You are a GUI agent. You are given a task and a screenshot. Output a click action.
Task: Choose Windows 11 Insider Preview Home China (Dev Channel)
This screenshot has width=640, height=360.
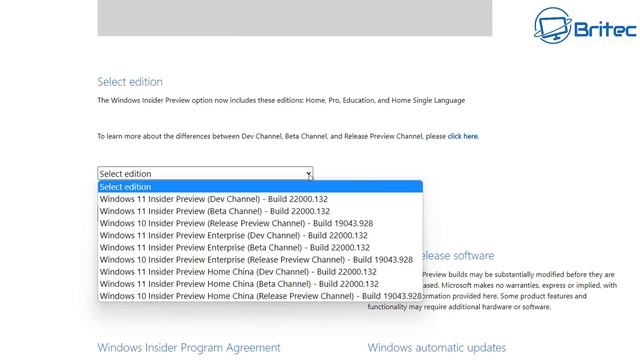(260, 272)
